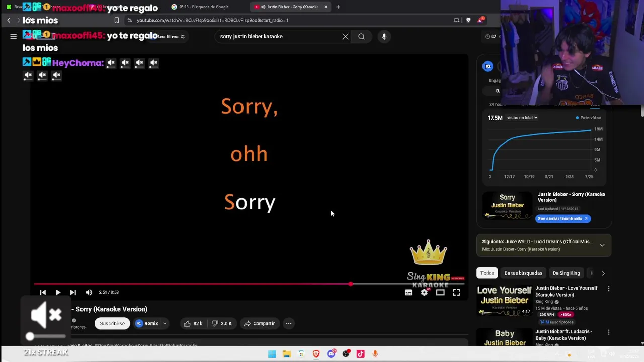Image resolution: width=644 pixels, height=362 pixels.
Task: Open File Explorer from the taskbar
Action: click(x=286, y=354)
